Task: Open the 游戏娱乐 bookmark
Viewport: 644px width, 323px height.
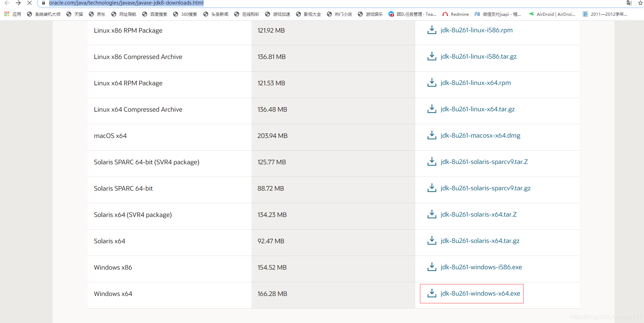Action: coord(370,14)
